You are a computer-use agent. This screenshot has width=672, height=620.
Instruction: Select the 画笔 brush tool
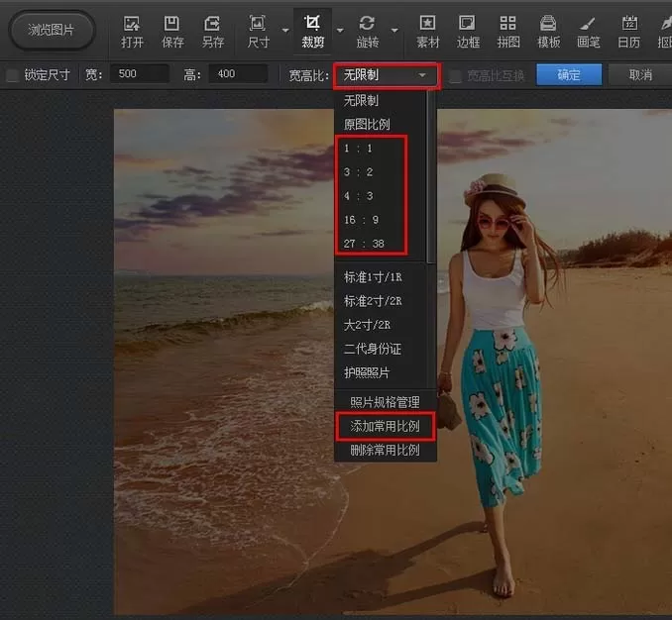(x=588, y=32)
